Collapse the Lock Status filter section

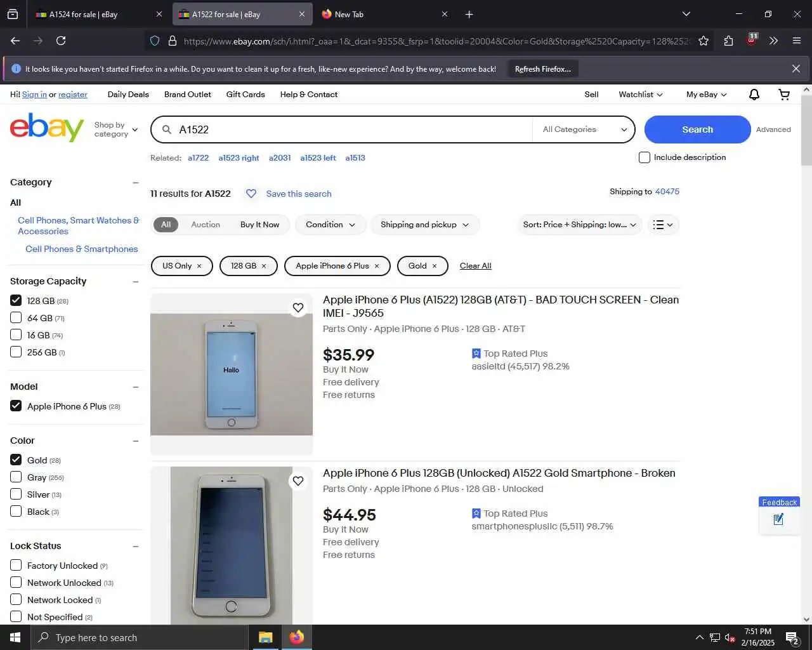[x=135, y=547]
